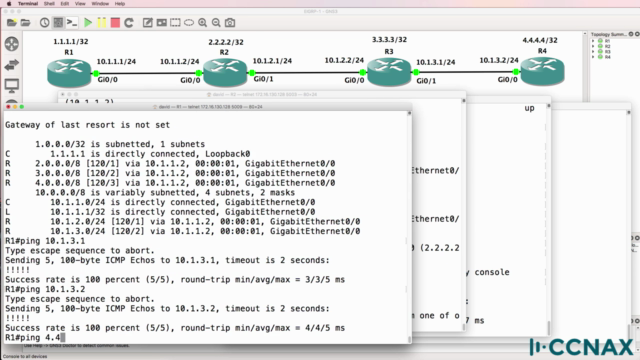Open an existing project folder
640x360 pixels.
[26, 22]
